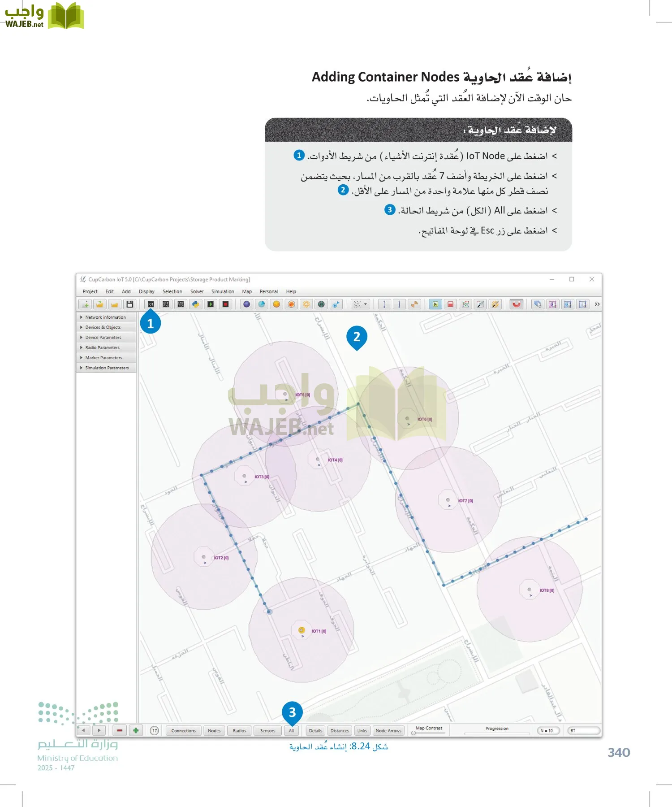The width and height of the screenshot is (672, 807).
Task: Click the blue framed crescent selection icon
Action: [x=568, y=304]
